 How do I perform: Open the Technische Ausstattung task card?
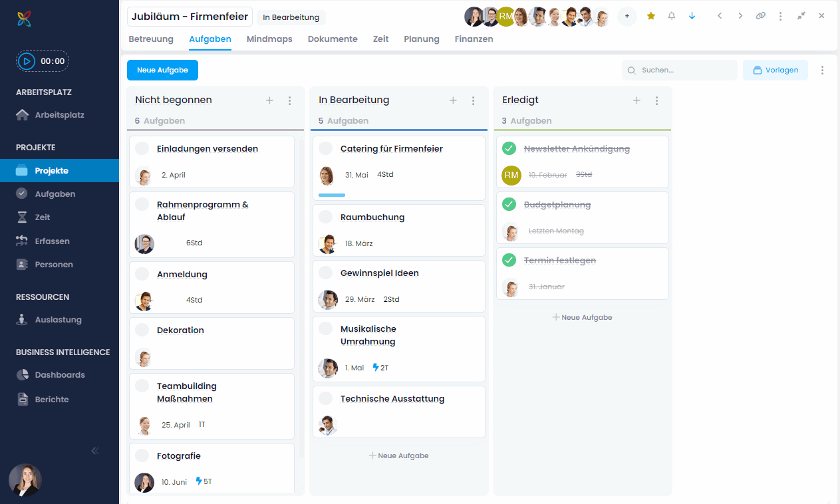(x=399, y=412)
